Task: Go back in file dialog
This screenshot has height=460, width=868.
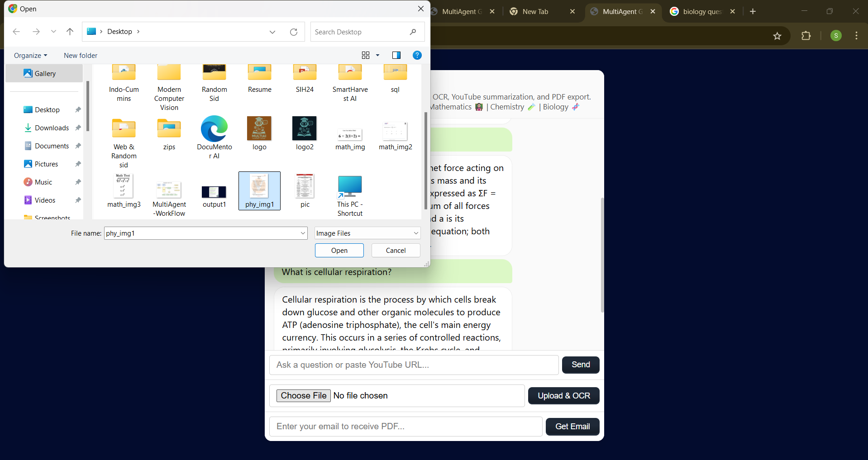Action: click(16, 32)
